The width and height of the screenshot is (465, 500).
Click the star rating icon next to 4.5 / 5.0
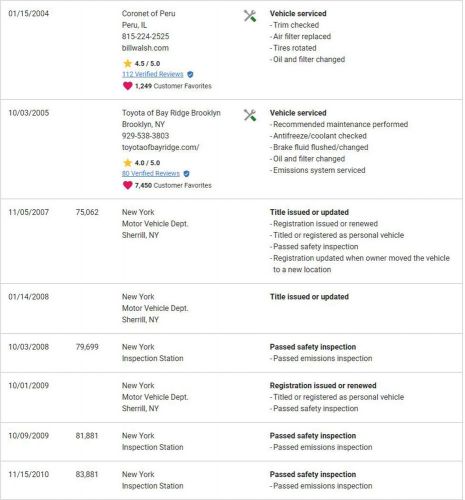pyautogui.click(x=127, y=63)
